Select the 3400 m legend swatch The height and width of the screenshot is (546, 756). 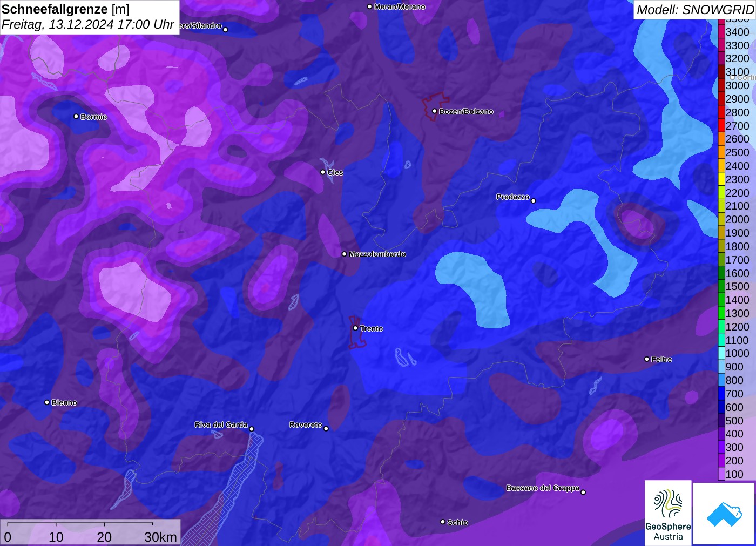click(x=721, y=32)
